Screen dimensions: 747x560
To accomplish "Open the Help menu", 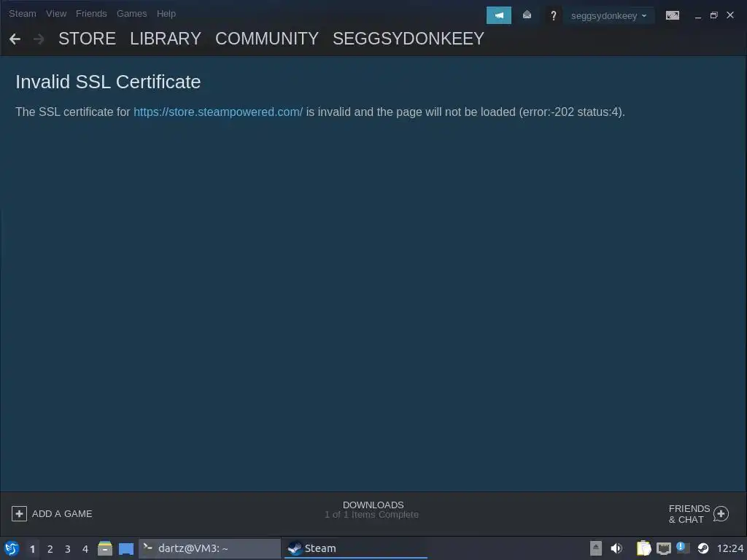I will click(166, 14).
